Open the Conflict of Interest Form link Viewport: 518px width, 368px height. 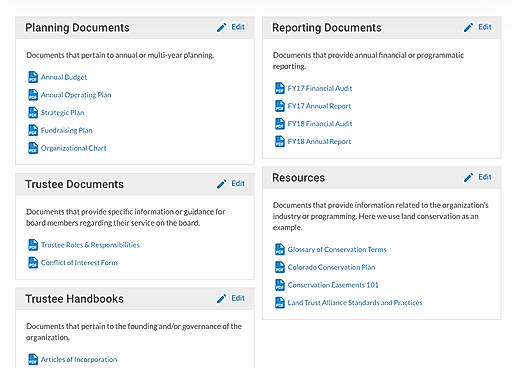(x=79, y=262)
